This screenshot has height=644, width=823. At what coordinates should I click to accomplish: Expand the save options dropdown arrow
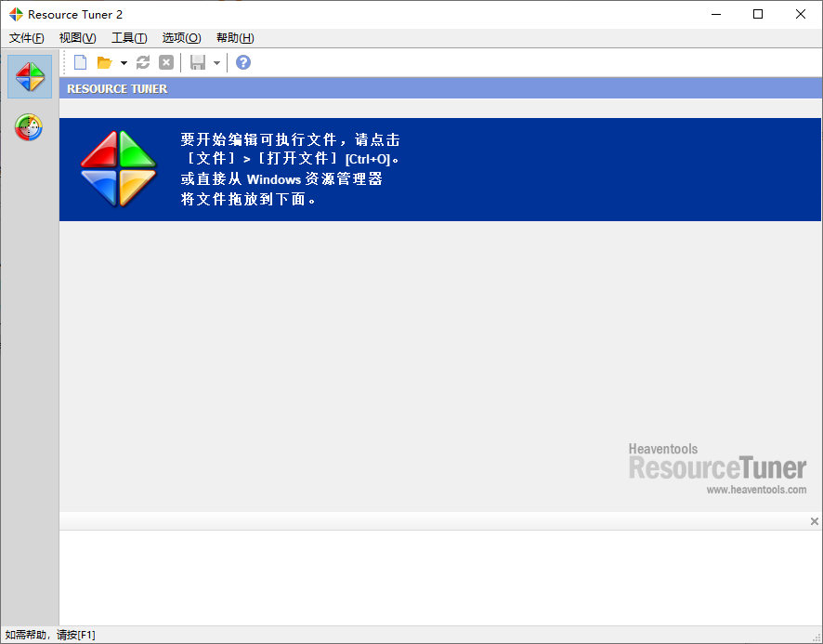pos(216,62)
